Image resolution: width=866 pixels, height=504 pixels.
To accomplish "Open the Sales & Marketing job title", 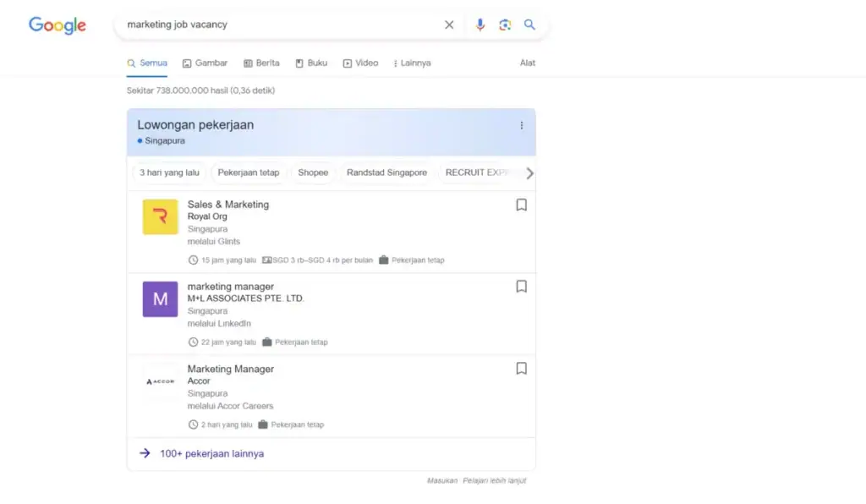I will point(228,205).
